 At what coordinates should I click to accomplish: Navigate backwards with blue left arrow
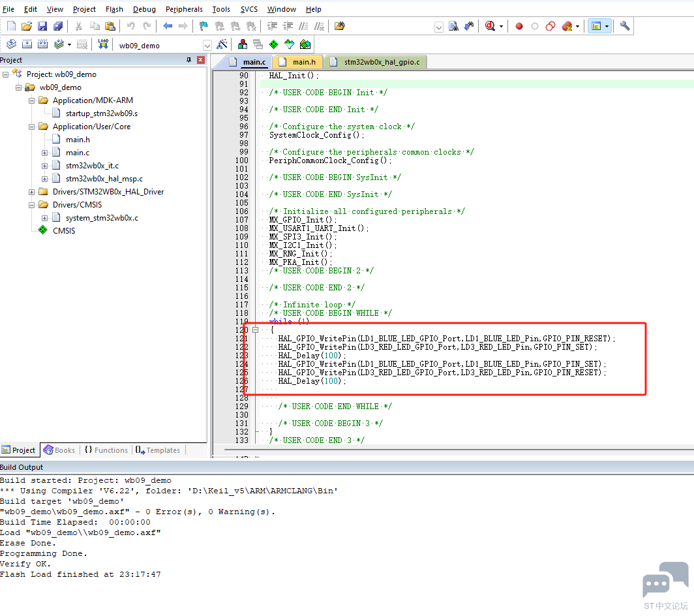[x=167, y=26]
